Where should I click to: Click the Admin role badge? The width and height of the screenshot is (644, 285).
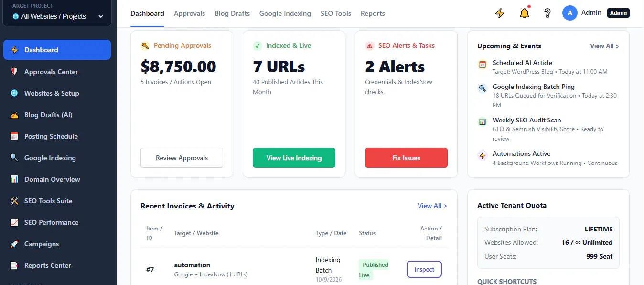click(618, 13)
